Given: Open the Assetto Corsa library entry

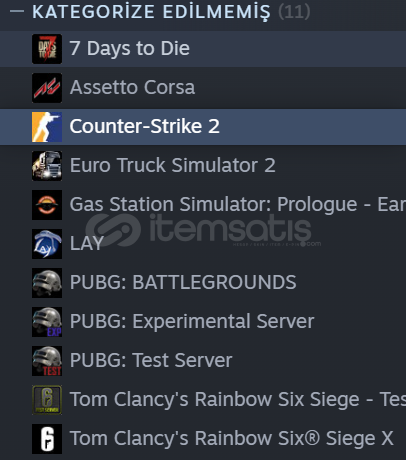Looking at the screenshot, I should [x=203, y=88].
